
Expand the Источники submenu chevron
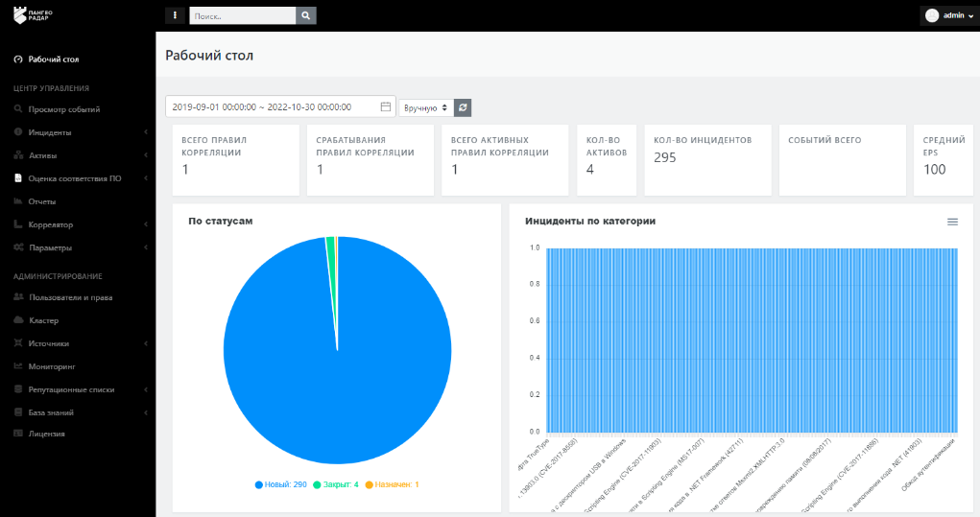tap(146, 343)
